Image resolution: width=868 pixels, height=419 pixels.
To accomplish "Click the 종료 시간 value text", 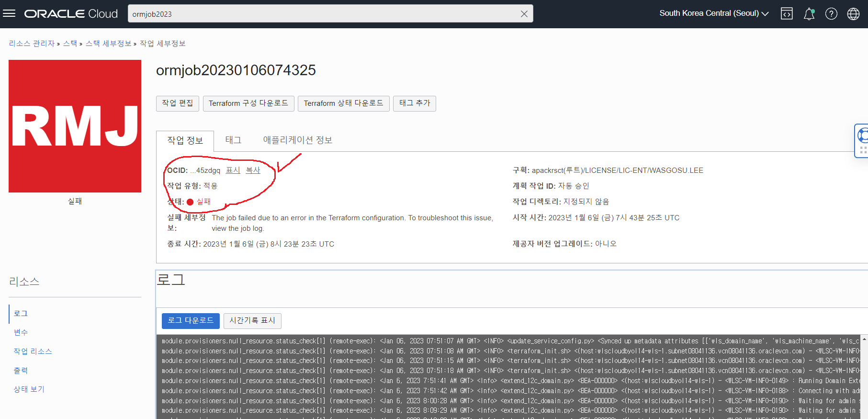I will click(269, 244).
